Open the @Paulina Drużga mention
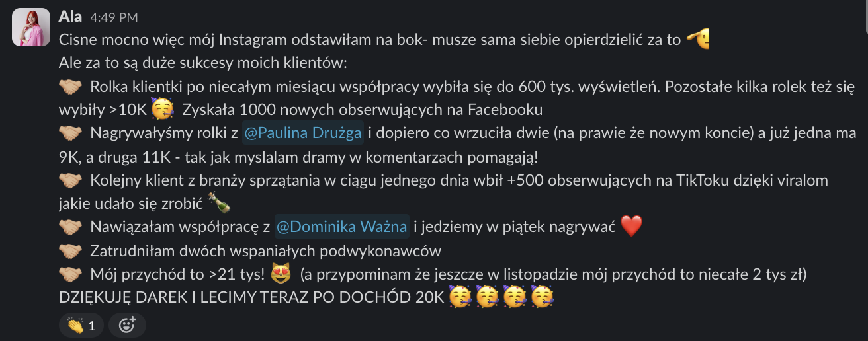 point(302,133)
